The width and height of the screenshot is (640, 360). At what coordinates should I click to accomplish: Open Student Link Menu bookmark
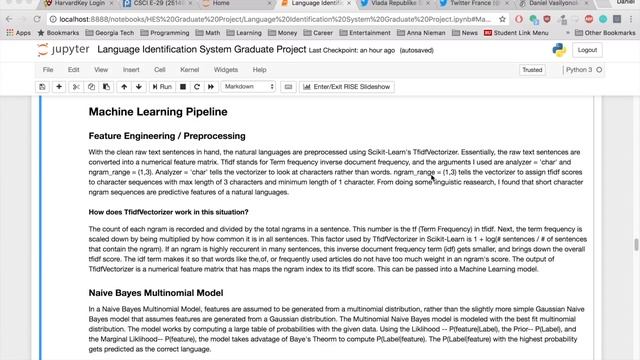click(x=516, y=33)
